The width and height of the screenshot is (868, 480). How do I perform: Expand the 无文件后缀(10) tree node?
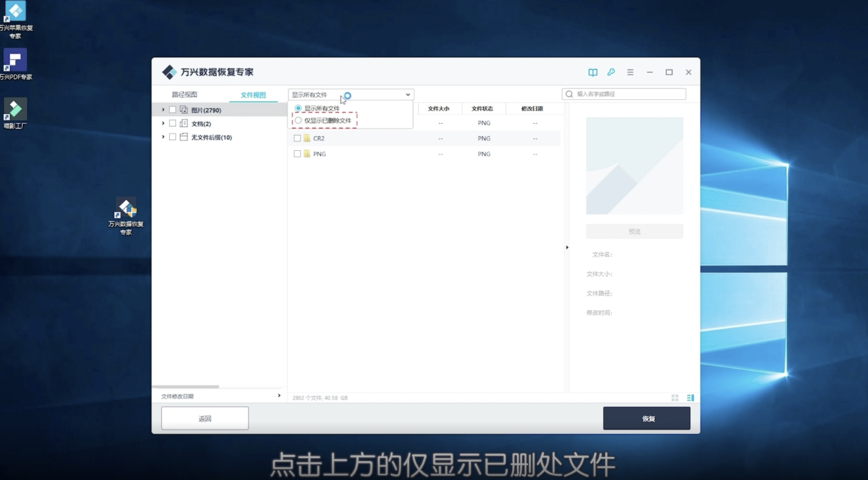(163, 137)
